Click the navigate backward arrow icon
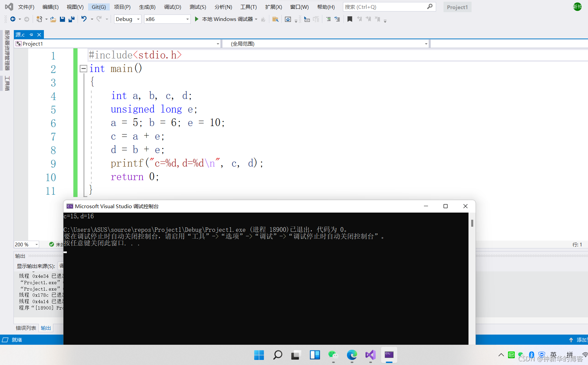 pyautogui.click(x=13, y=19)
